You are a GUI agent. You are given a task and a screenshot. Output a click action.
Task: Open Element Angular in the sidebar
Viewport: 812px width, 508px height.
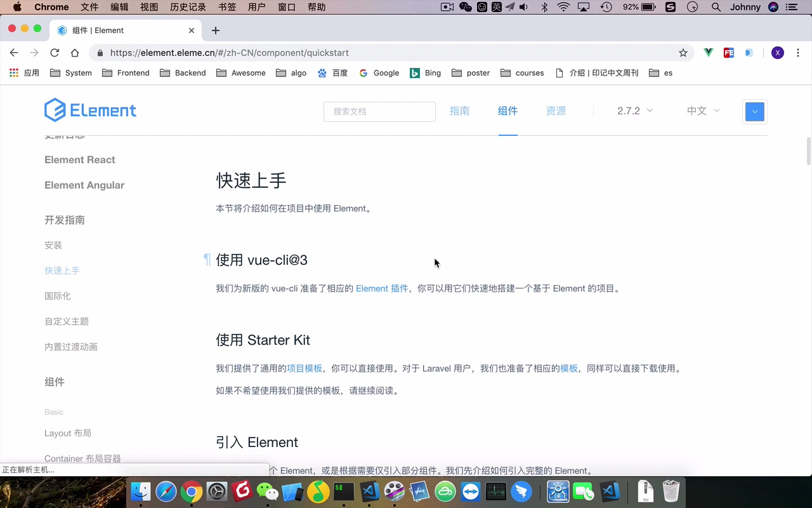click(84, 185)
